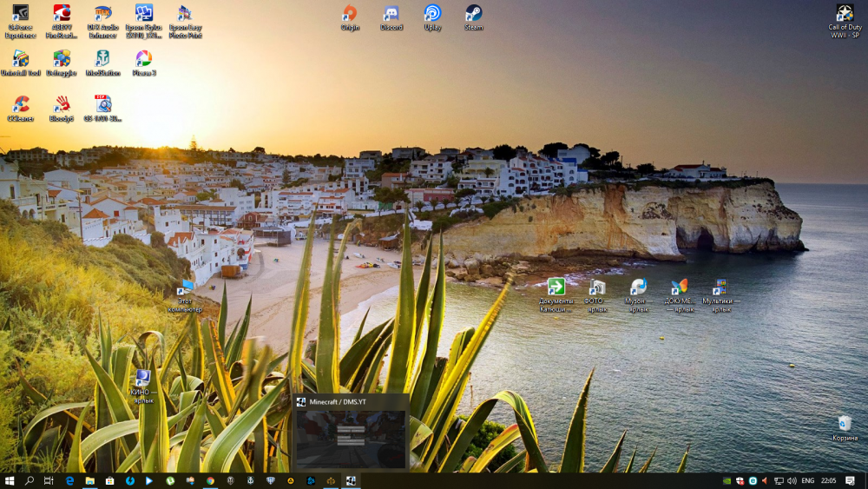Open the Discord desktop shortcut
The image size is (868, 489).
(x=391, y=14)
